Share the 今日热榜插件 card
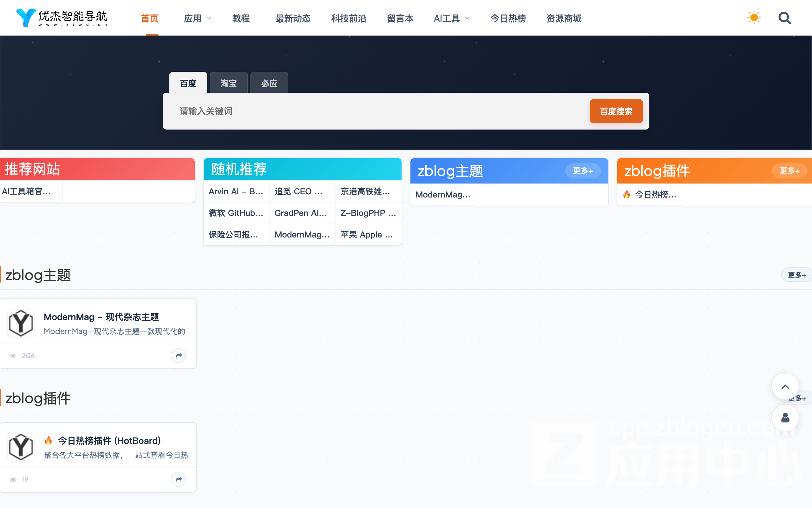 coord(179,479)
